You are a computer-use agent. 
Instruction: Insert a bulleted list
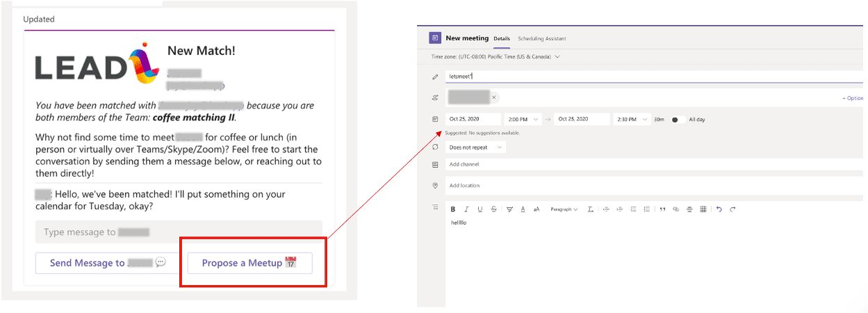pyautogui.click(x=633, y=209)
